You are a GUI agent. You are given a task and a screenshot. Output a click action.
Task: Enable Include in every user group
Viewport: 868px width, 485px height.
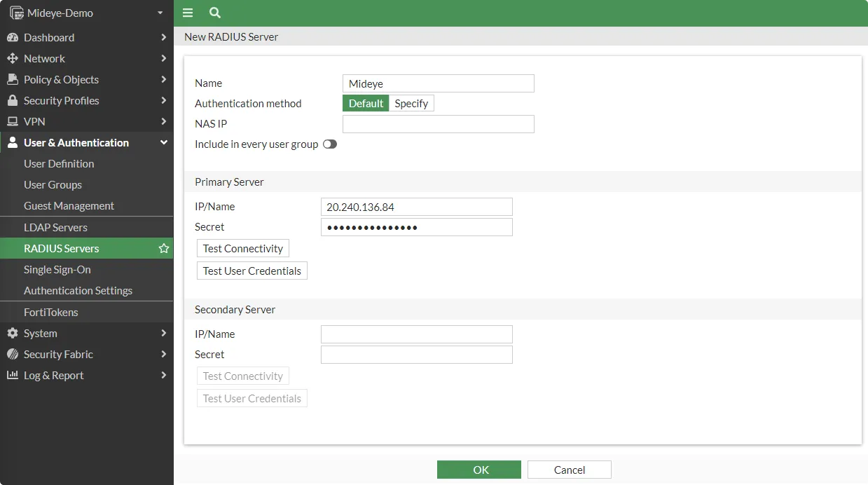pyautogui.click(x=330, y=144)
